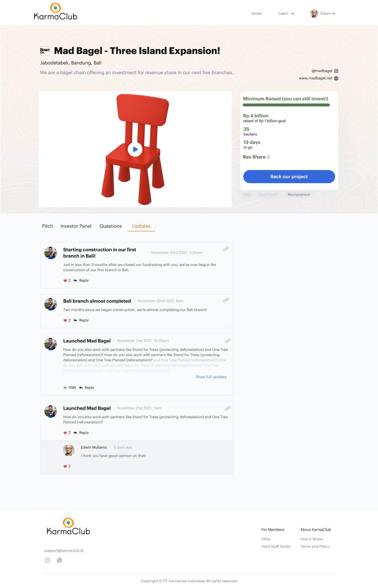
Task: Select the Mompreneur tag
Action: click(x=299, y=194)
